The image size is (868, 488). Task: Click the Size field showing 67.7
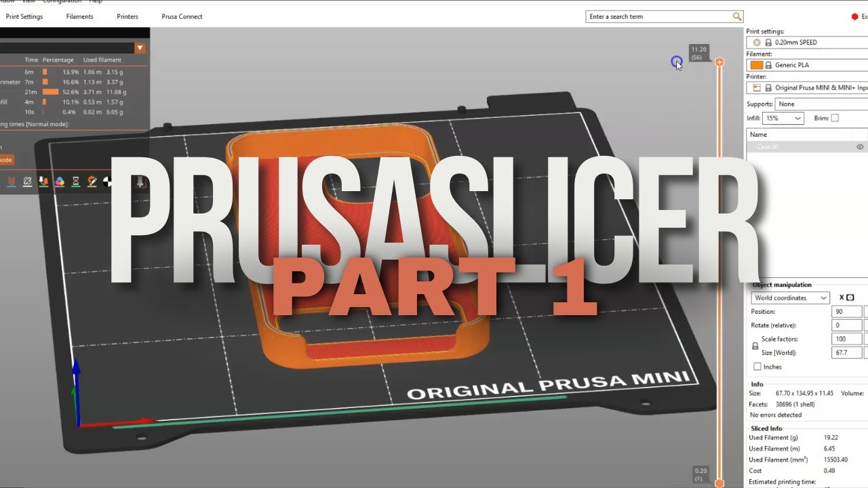(x=846, y=352)
